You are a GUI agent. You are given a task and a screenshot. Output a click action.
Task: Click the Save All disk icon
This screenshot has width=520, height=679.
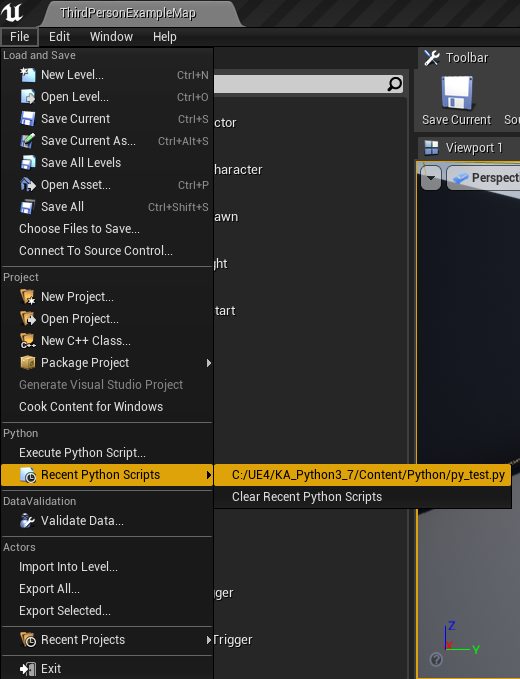coord(28,207)
